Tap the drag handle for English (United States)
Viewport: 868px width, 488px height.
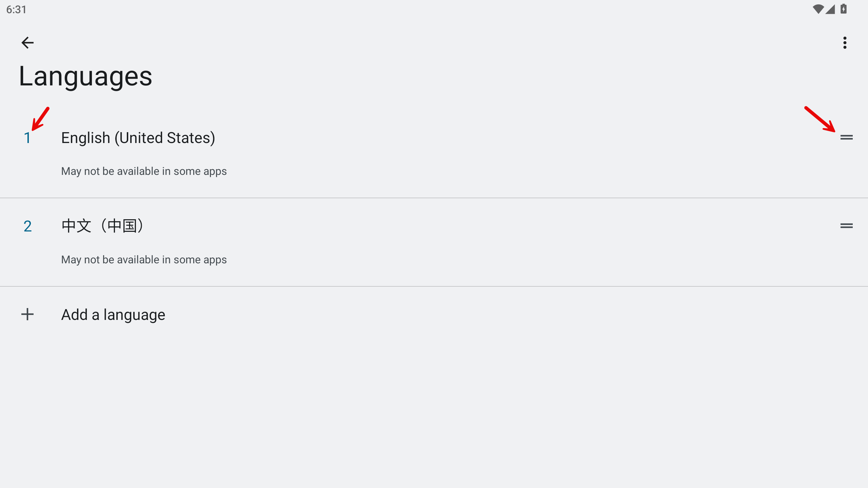846,137
